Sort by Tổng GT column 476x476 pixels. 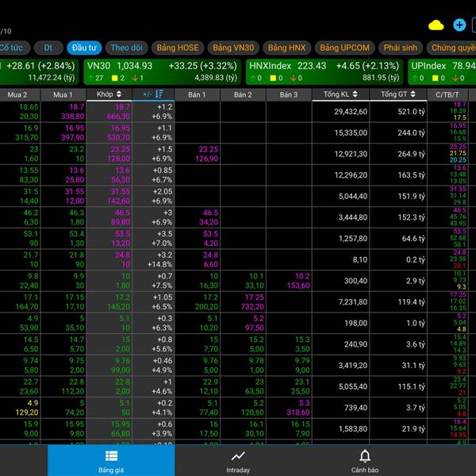coord(398,94)
